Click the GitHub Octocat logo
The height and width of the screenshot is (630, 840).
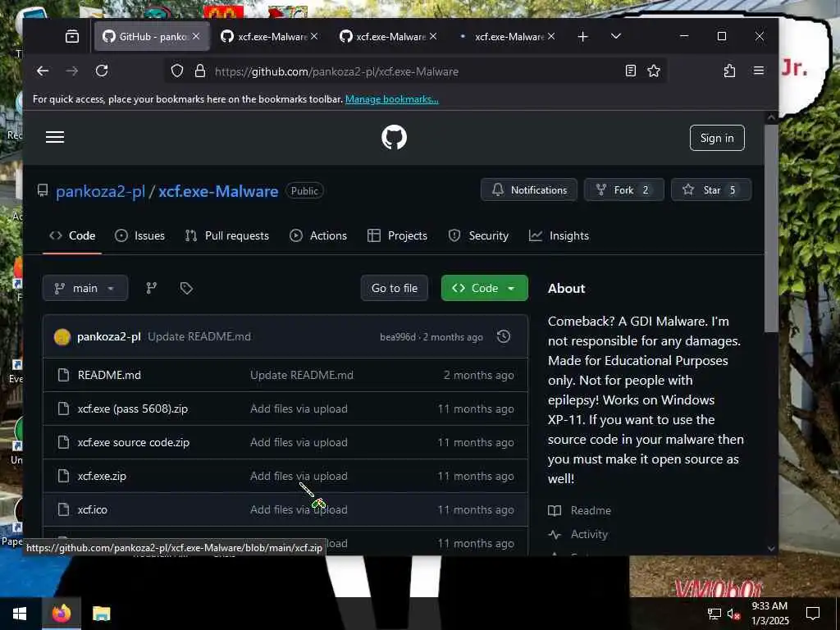click(x=394, y=137)
